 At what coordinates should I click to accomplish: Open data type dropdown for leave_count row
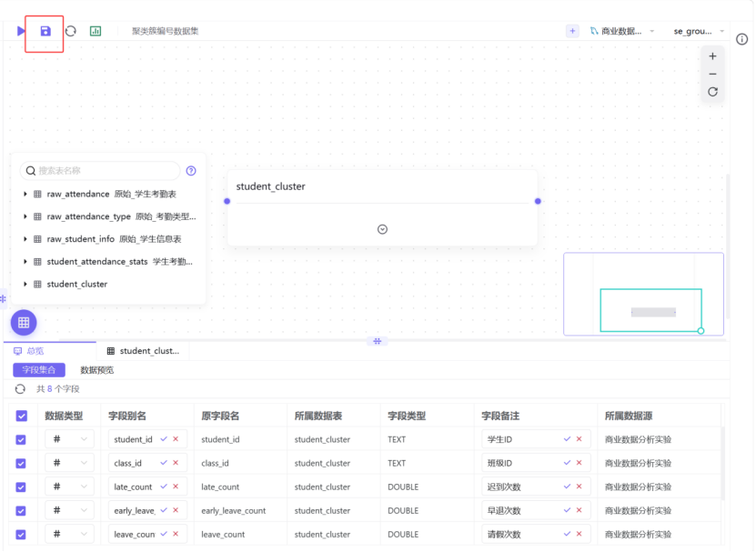(69, 534)
